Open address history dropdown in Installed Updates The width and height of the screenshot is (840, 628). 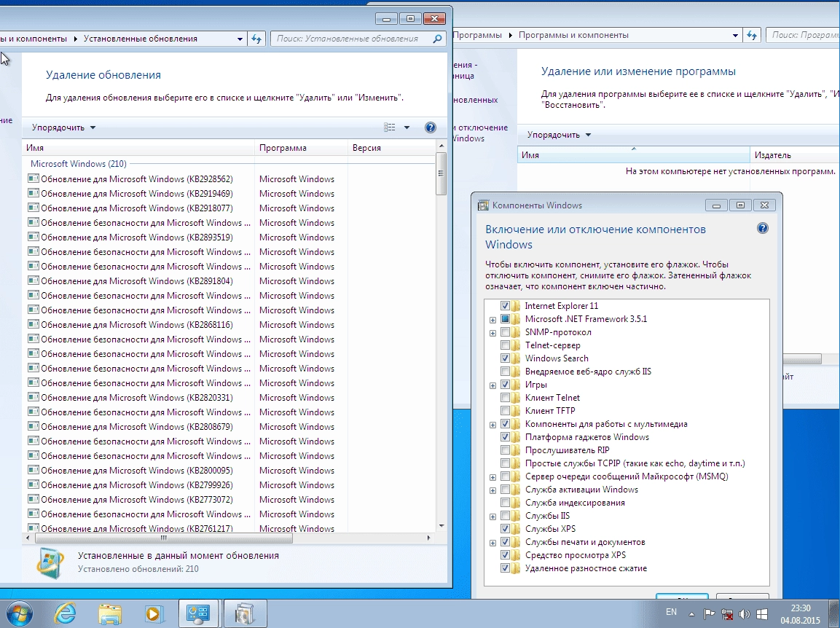pyautogui.click(x=240, y=39)
